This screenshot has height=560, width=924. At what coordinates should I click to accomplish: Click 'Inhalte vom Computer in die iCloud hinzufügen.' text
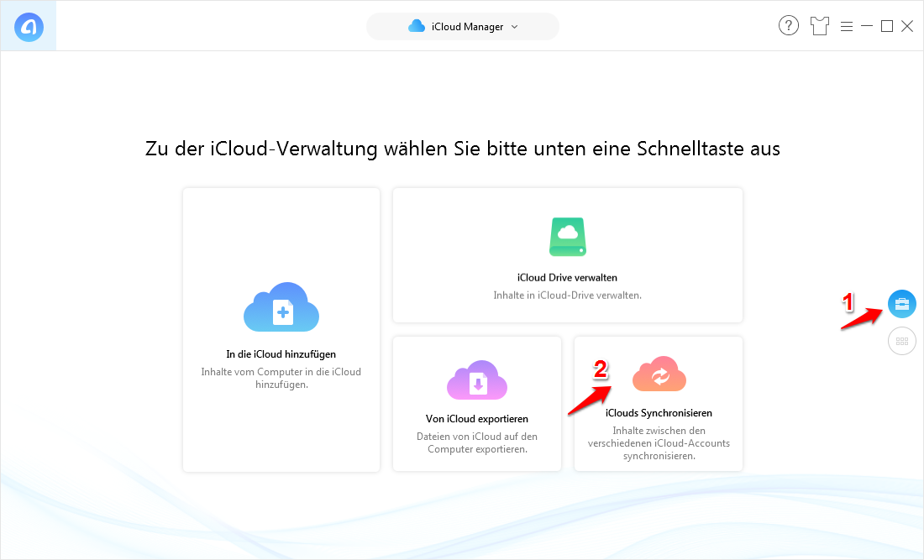pyautogui.click(x=281, y=378)
